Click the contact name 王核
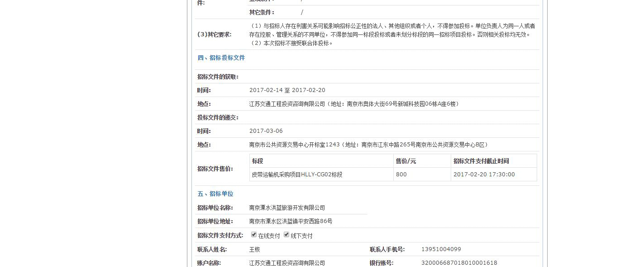Screen dimensions: 644x267 (255, 249)
